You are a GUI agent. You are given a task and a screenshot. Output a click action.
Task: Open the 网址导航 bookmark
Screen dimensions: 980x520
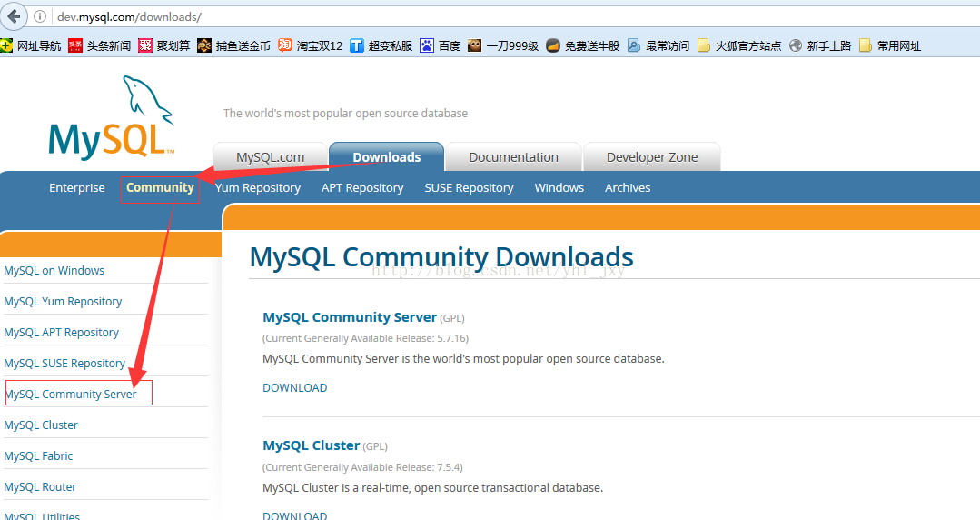click(31, 45)
